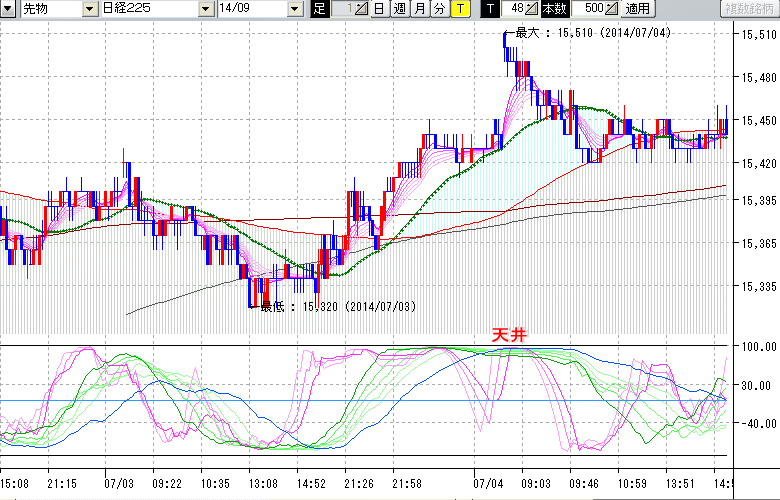Switch chart to daily (日) bars
This screenshot has width=780, height=500.
click(378, 9)
